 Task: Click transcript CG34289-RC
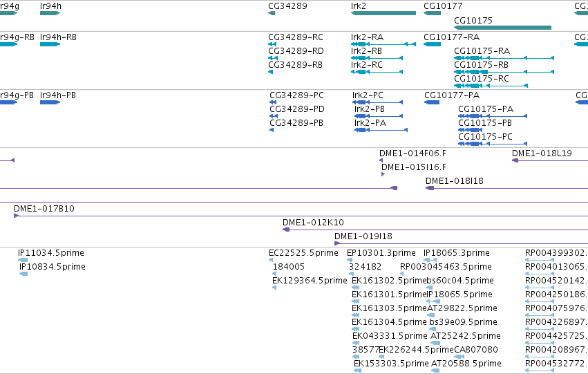(x=296, y=37)
